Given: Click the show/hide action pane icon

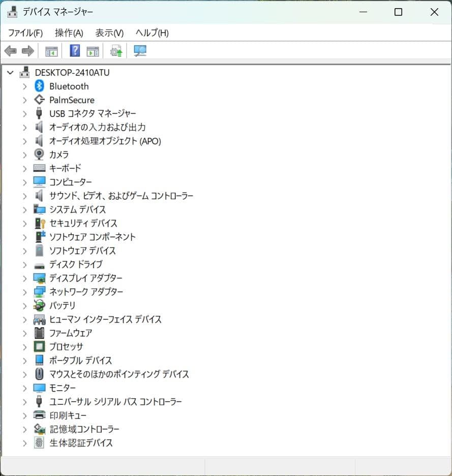Looking at the screenshot, I should [x=93, y=50].
